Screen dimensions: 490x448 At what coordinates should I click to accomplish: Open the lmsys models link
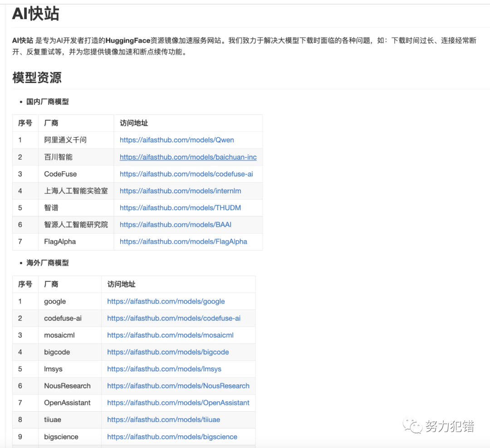coord(164,369)
